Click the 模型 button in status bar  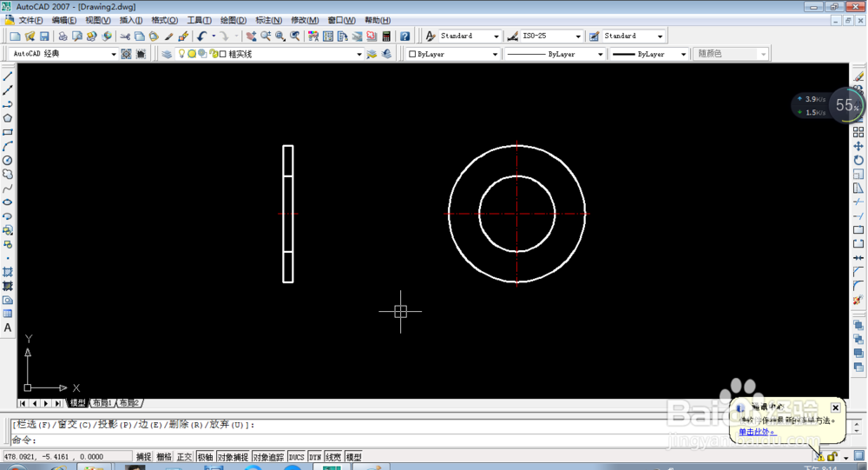(x=353, y=457)
